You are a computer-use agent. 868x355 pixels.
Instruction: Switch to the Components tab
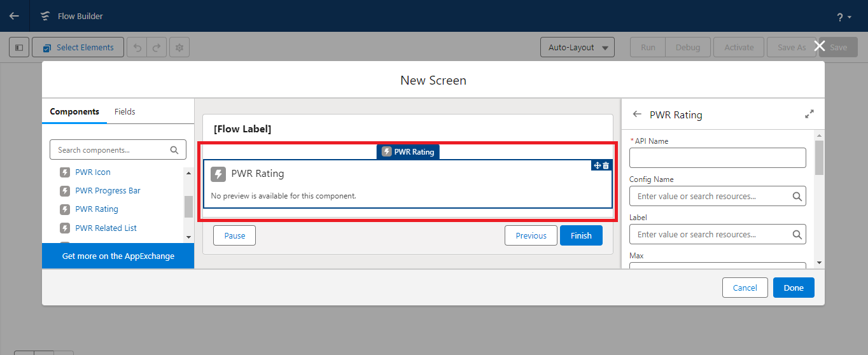[74, 111]
